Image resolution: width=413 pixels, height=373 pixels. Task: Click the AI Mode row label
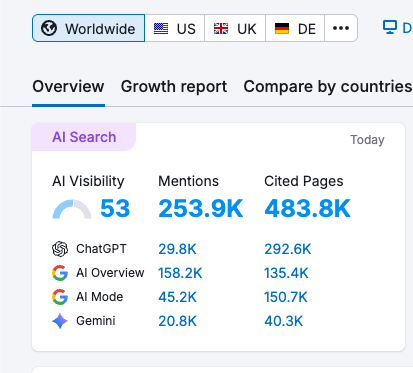(x=100, y=297)
